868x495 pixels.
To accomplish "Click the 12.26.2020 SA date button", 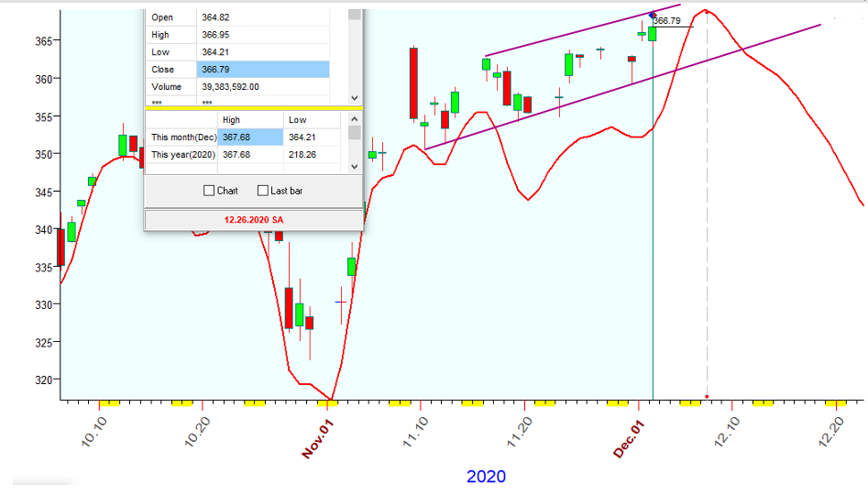I will coord(253,220).
